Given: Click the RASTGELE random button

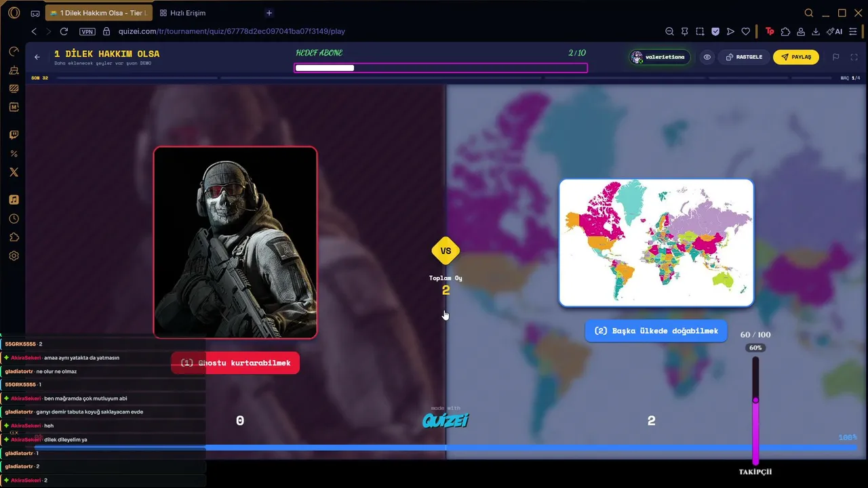Looking at the screenshot, I should click(x=744, y=57).
